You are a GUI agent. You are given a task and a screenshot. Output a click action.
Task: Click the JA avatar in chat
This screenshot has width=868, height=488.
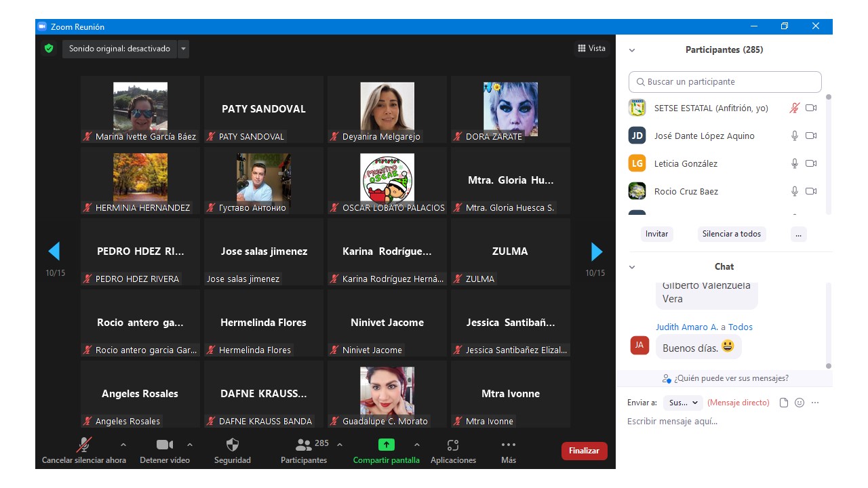(639, 345)
